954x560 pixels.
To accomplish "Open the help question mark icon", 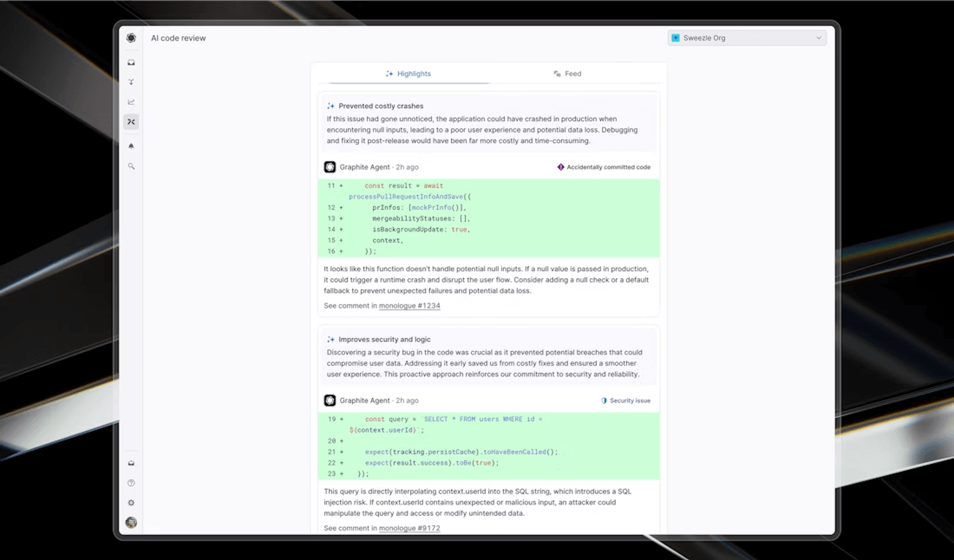I will point(131,483).
